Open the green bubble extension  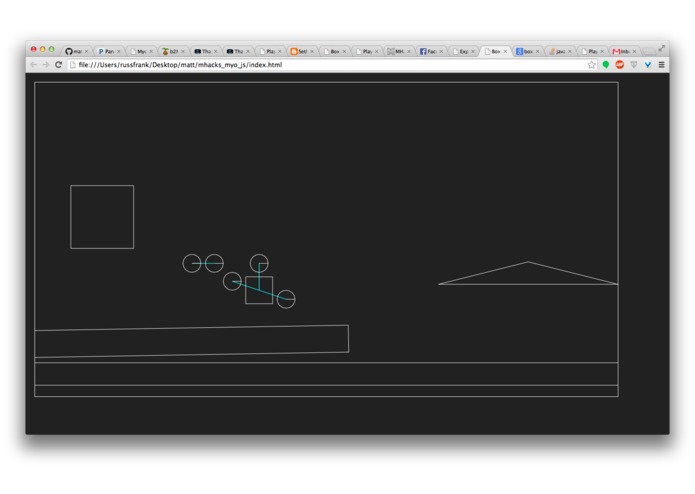(605, 65)
